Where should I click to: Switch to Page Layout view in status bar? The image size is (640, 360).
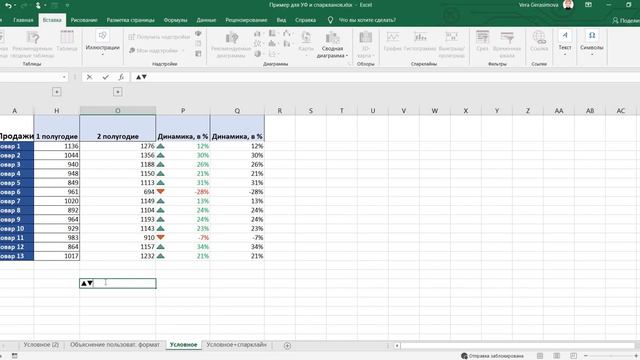click(557, 356)
